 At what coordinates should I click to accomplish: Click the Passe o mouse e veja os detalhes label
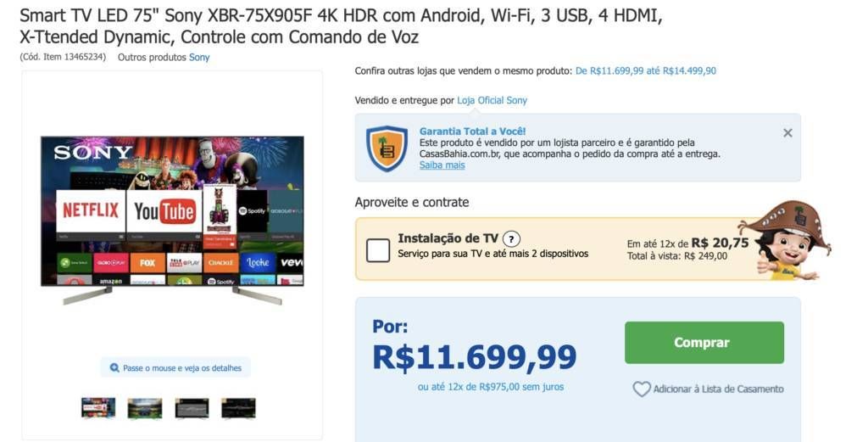pyautogui.click(x=182, y=368)
